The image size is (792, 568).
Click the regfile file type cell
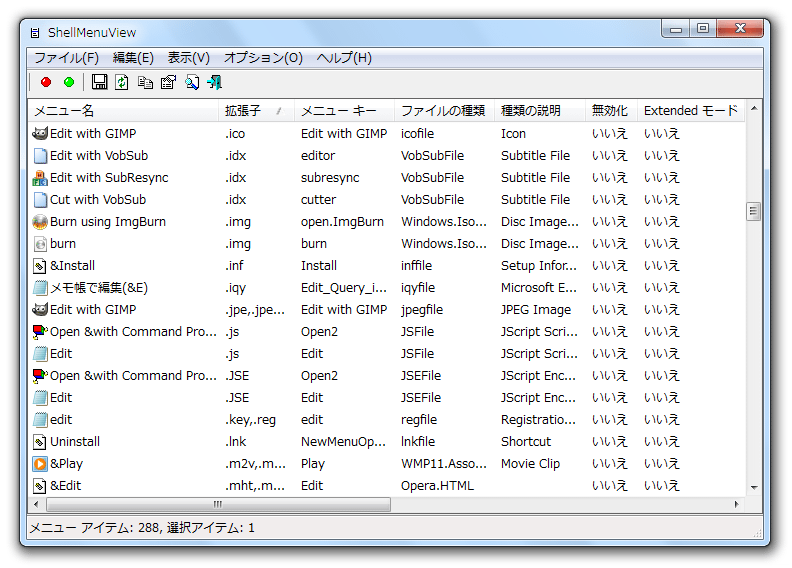click(x=419, y=420)
